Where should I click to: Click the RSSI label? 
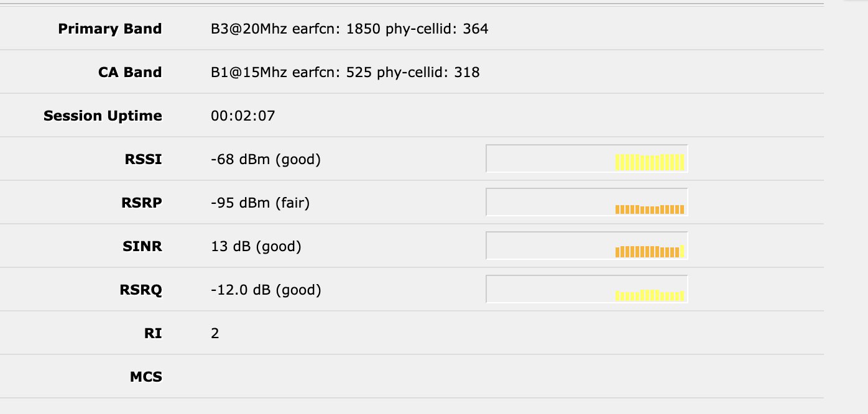point(143,159)
